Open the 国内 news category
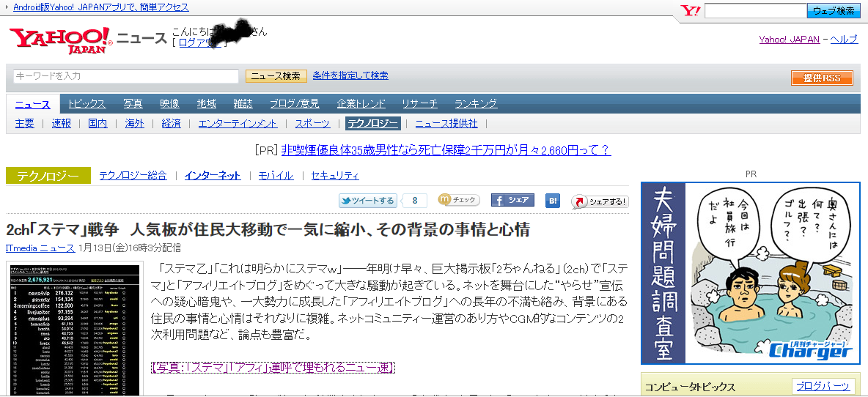This screenshot has width=868, height=397. pyautogui.click(x=98, y=123)
